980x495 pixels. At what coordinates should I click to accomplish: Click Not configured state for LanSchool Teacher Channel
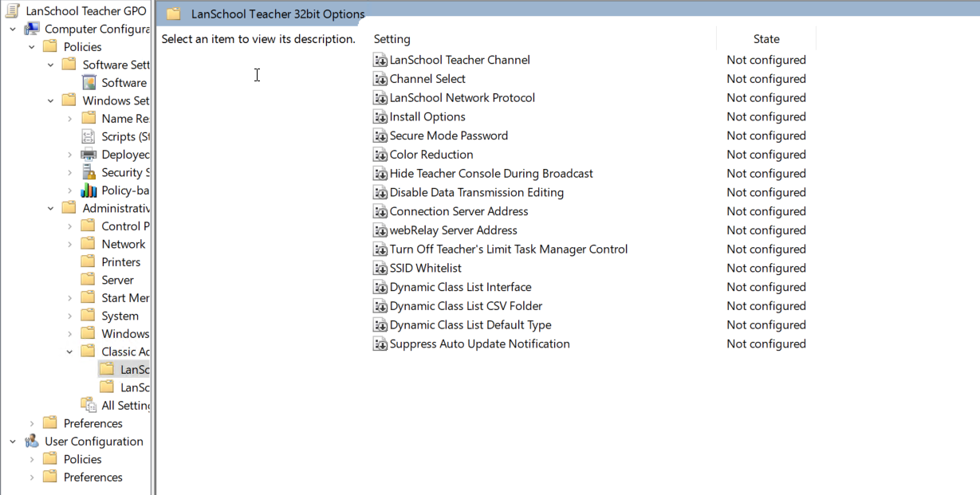[x=766, y=60]
